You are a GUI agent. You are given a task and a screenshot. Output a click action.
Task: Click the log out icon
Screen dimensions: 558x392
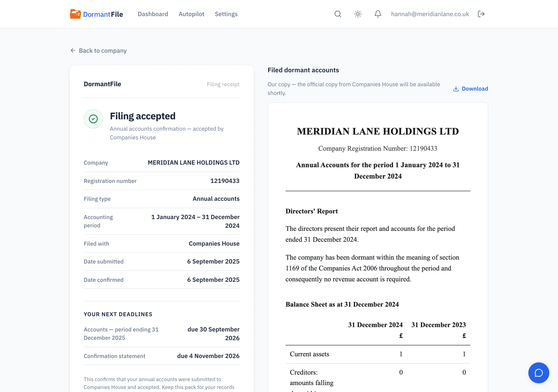pyautogui.click(x=481, y=14)
